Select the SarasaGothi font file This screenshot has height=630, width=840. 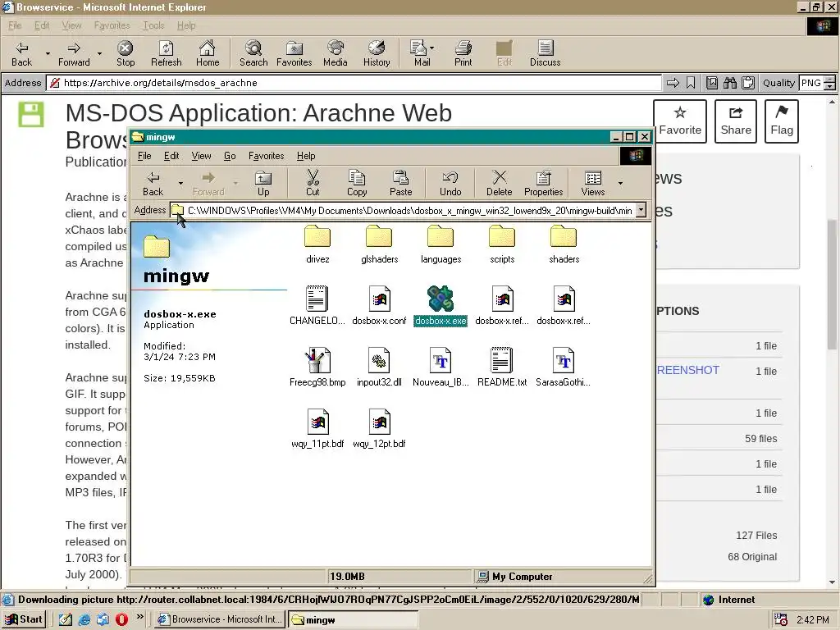(x=564, y=367)
